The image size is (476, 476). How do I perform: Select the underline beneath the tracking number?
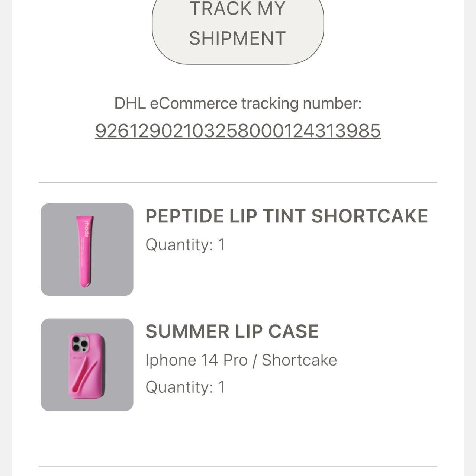point(238,139)
